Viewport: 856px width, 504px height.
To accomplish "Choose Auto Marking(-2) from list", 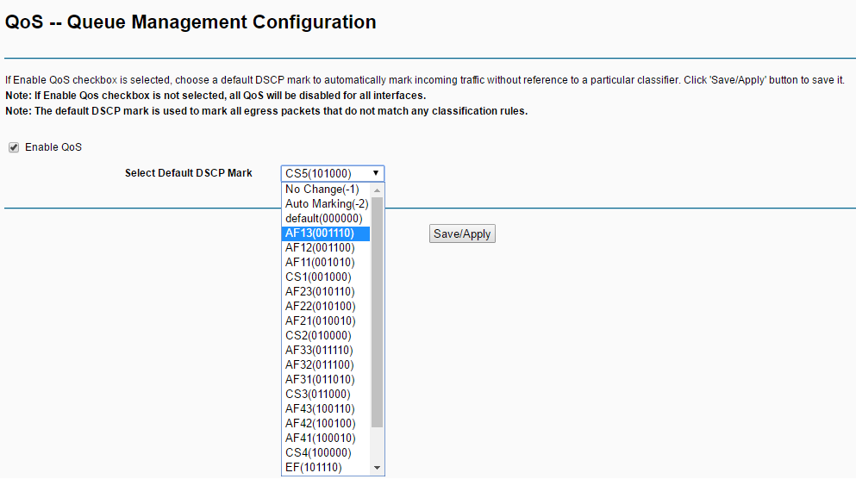I will [x=326, y=204].
